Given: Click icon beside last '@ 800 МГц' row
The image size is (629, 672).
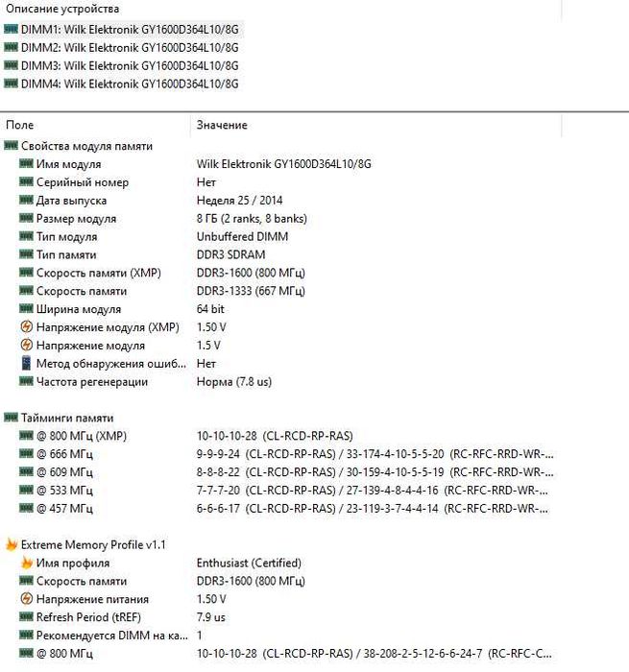Looking at the screenshot, I should pyautogui.click(x=26, y=653).
